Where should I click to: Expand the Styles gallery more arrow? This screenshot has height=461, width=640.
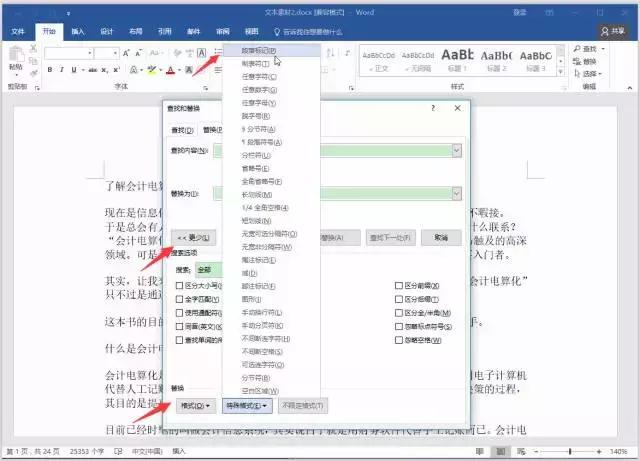tap(561, 72)
